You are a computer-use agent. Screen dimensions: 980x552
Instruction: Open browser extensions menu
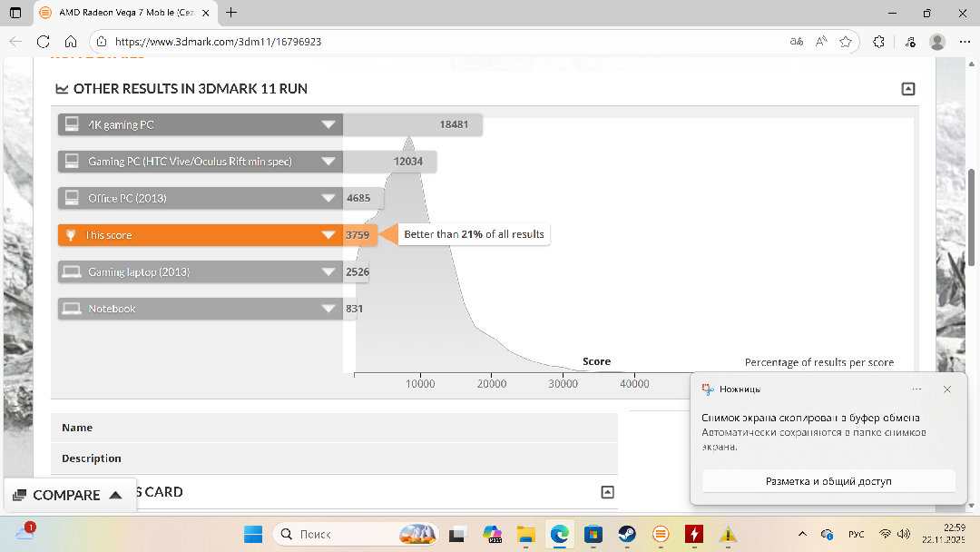pyautogui.click(x=878, y=42)
